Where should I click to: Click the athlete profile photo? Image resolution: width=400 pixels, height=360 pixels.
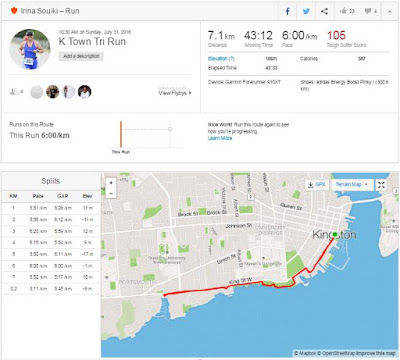[x=30, y=49]
